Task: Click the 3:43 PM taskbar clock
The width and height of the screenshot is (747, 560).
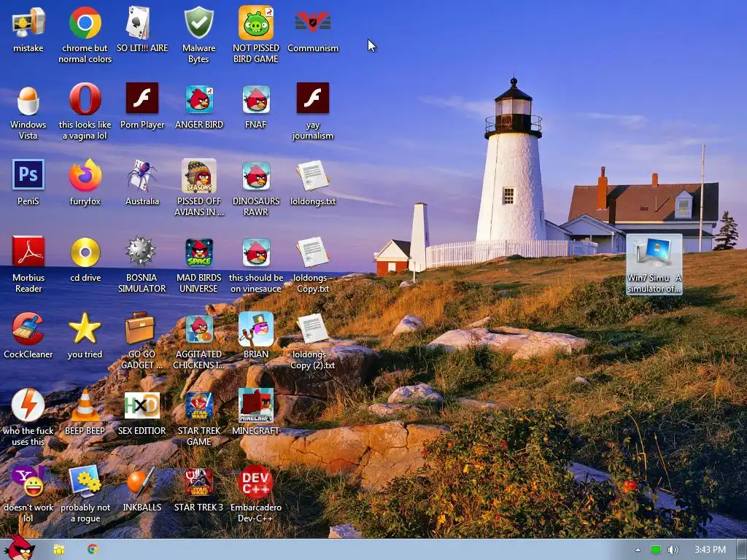Action: tap(710, 550)
